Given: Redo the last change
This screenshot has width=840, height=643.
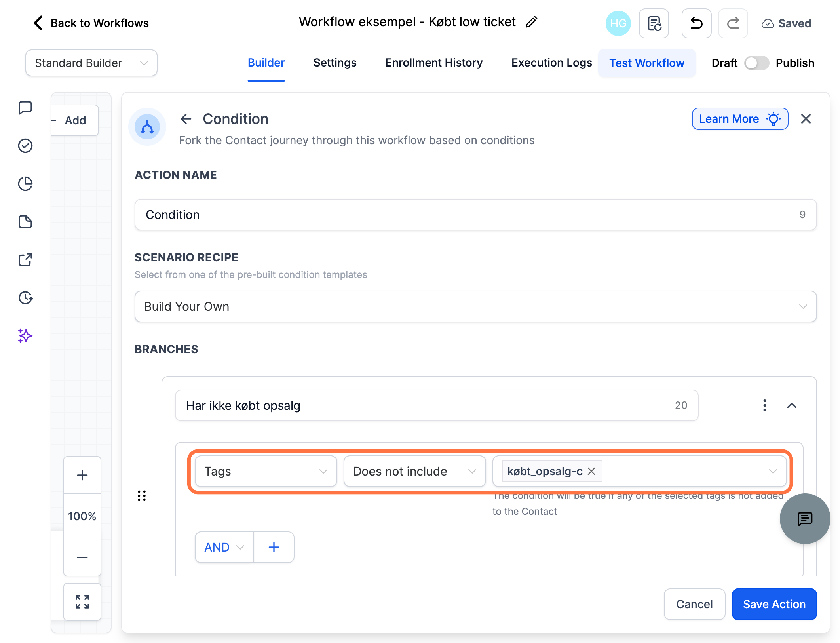Looking at the screenshot, I should click(733, 23).
